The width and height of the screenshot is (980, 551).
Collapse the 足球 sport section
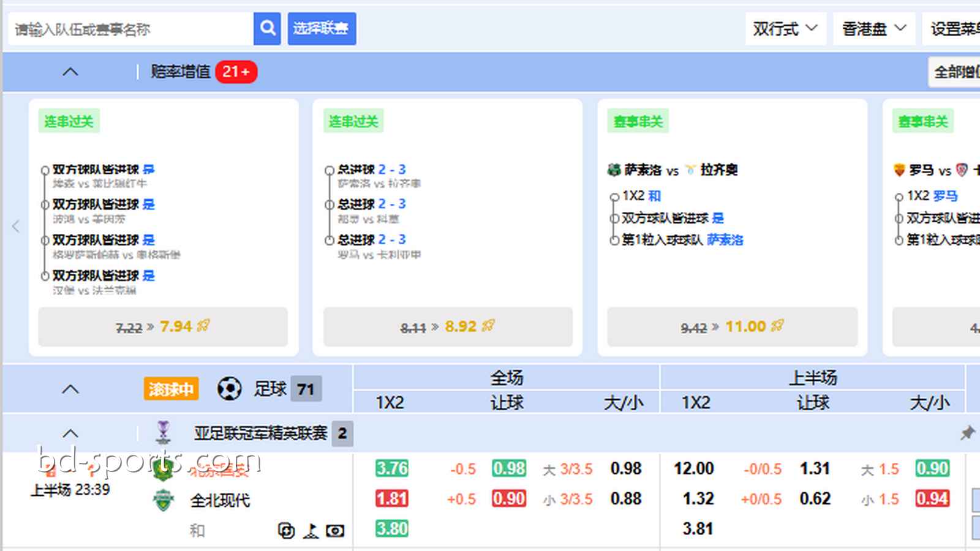coord(70,389)
